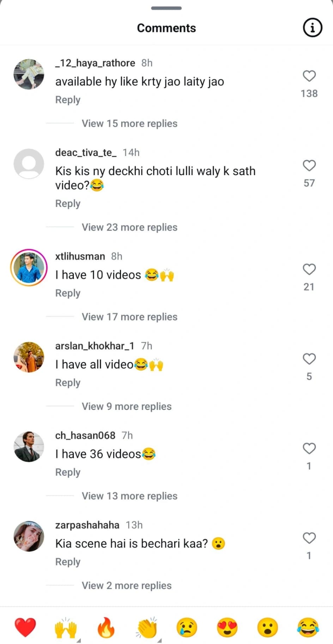Show 'View 23 more replies' thread
The height and width of the screenshot is (644, 333).
pos(129,227)
